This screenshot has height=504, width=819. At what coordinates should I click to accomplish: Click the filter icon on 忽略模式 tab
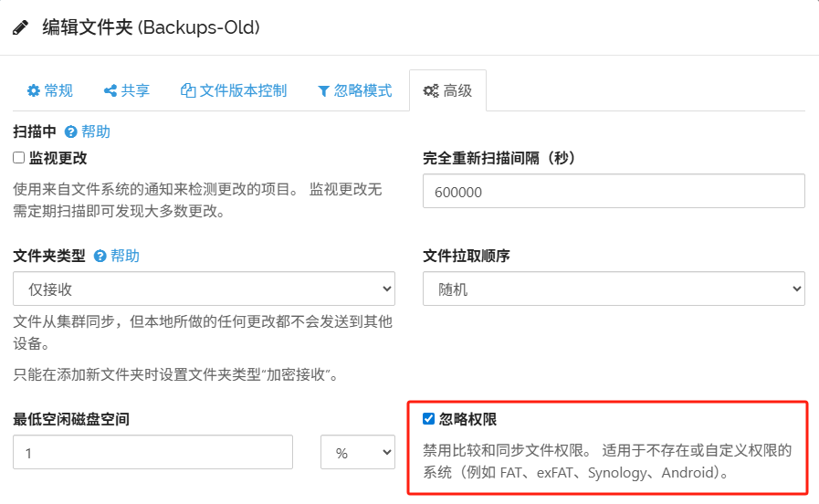click(323, 90)
